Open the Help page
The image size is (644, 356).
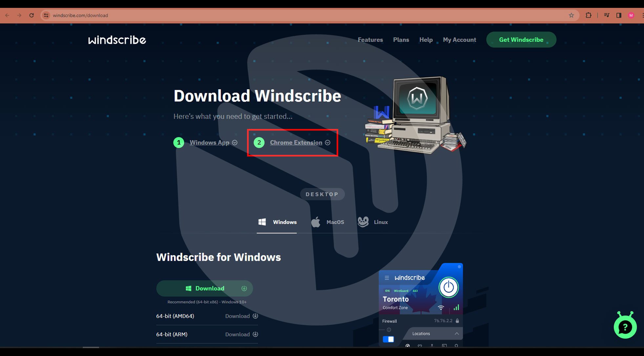tap(426, 40)
